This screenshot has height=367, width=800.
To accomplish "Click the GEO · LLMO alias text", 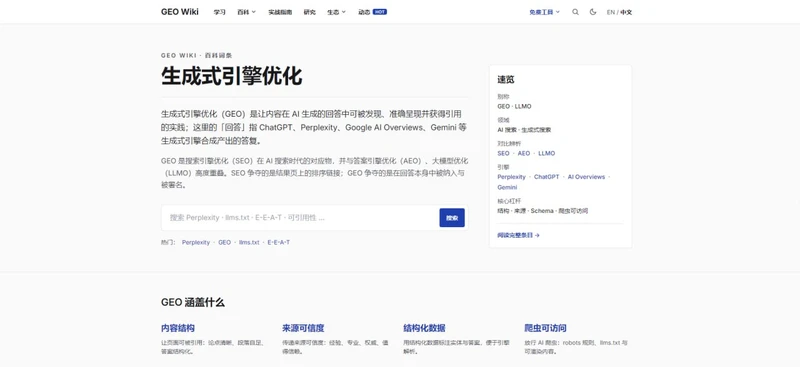I will [514, 106].
